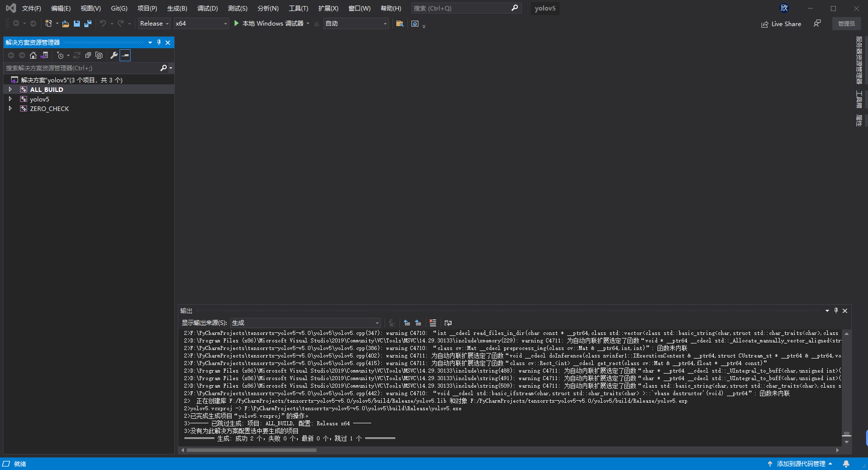Click the Undo arrow icon
This screenshot has height=470, width=868.
point(103,24)
